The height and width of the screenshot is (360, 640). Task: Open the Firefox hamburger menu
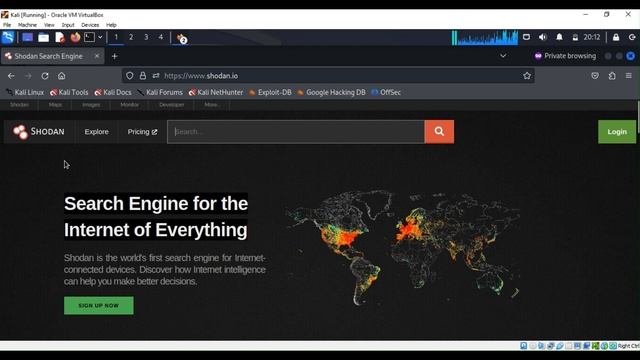click(x=629, y=76)
